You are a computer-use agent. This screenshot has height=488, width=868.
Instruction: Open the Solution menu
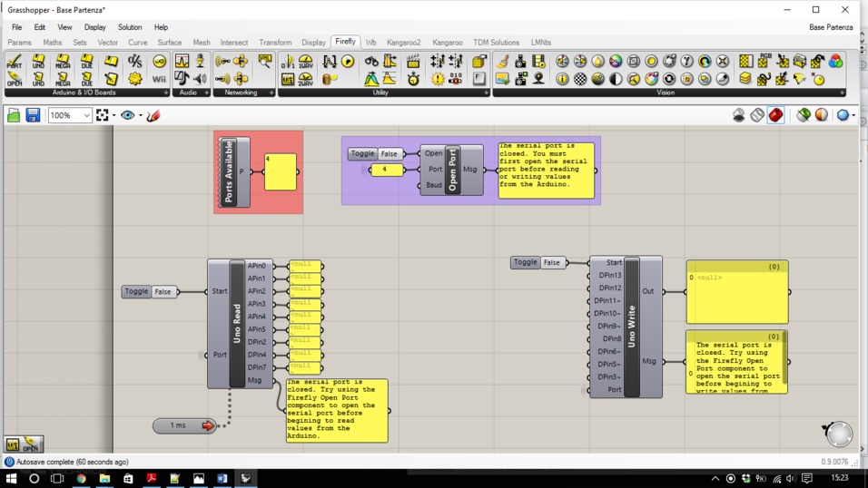130,27
